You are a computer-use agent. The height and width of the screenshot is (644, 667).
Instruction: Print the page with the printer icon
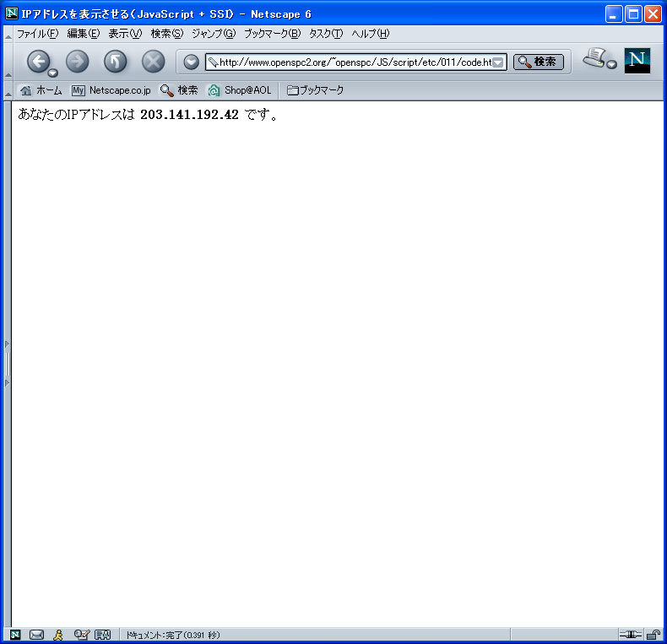point(594,58)
